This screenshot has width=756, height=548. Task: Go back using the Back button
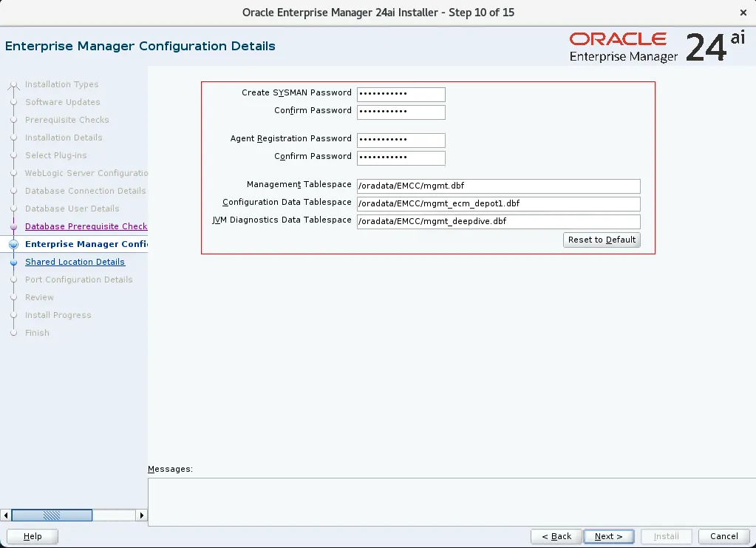[556, 536]
